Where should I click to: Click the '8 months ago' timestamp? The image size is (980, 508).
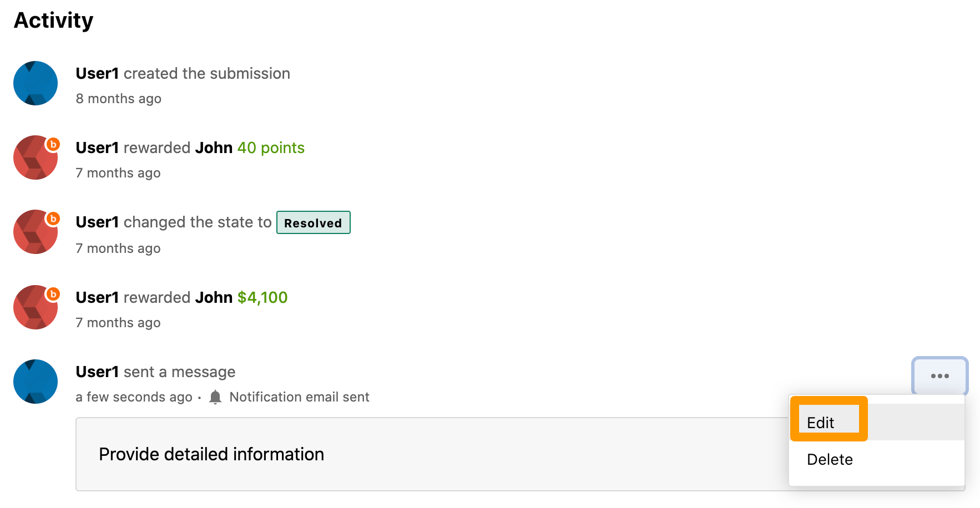click(119, 99)
